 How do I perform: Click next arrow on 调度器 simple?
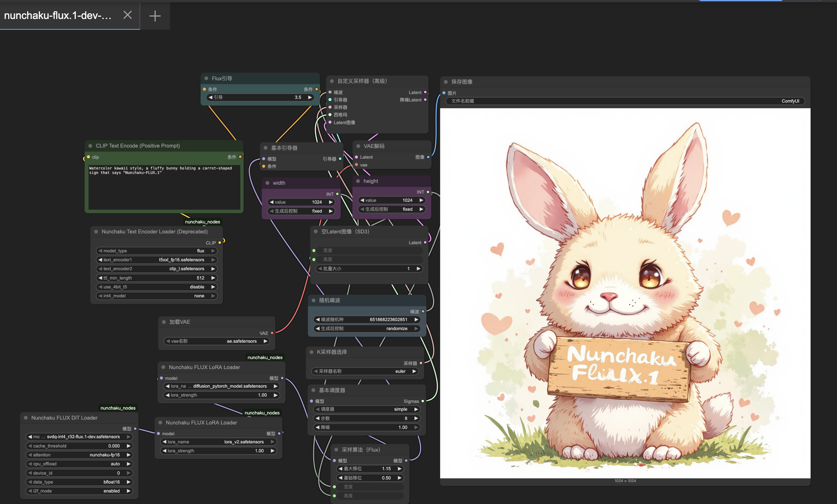(416, 409)
